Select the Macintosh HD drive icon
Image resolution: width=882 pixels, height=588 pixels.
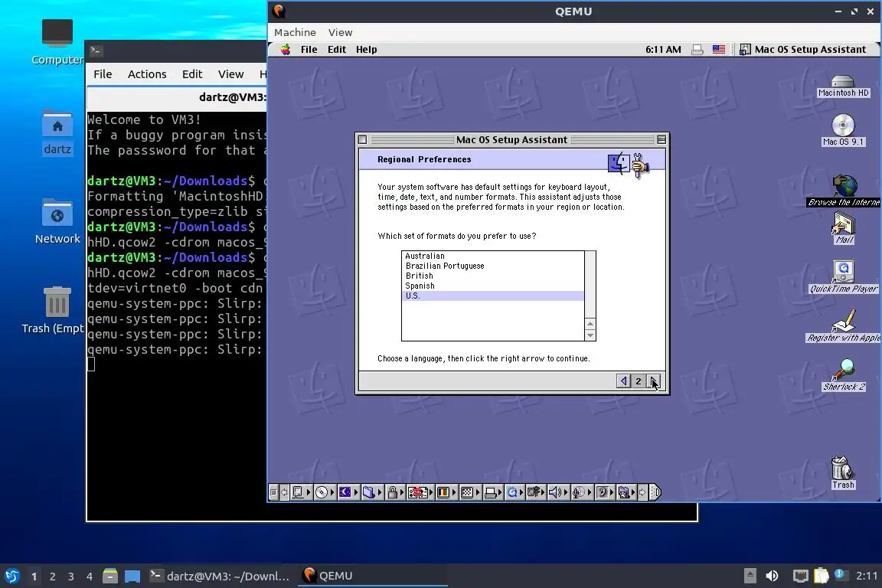[843, 86]
